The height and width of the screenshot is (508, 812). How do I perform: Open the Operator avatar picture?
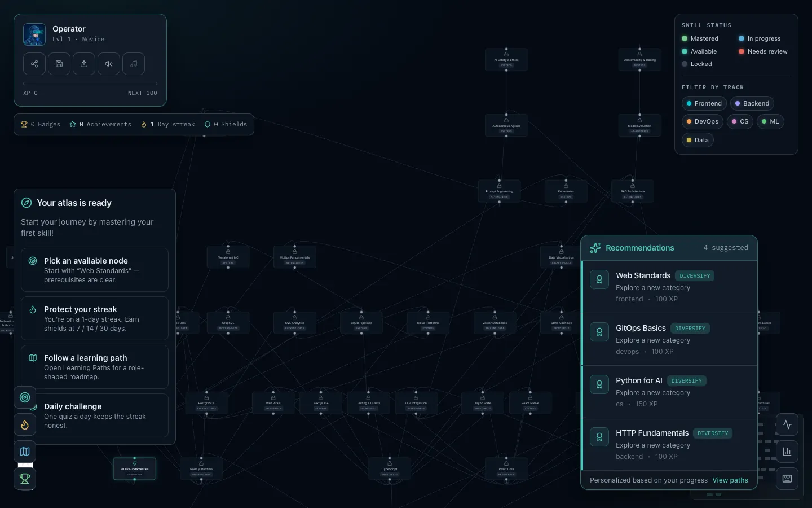pyautogui.click(x=34, y=34)
